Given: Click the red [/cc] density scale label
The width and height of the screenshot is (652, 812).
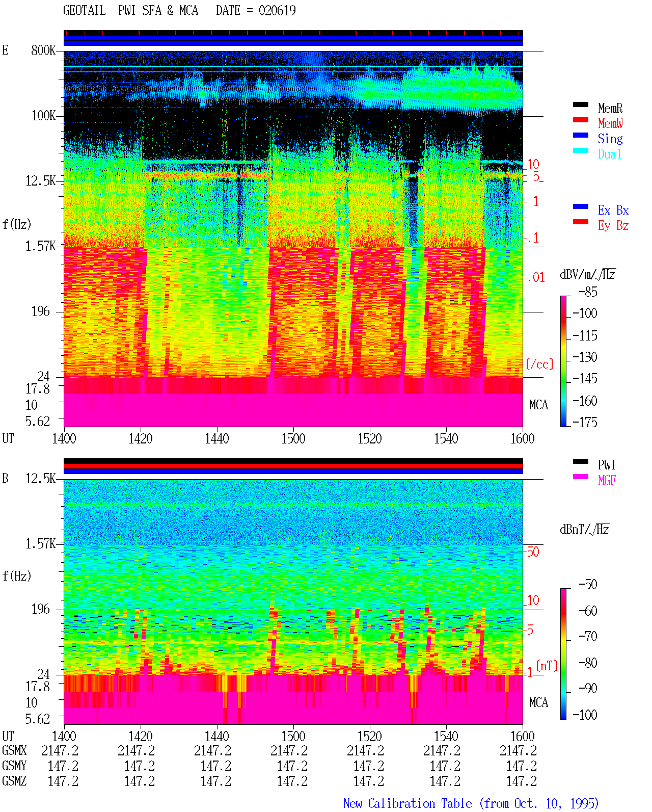Looking at the screenshot, I should (539, 364).
